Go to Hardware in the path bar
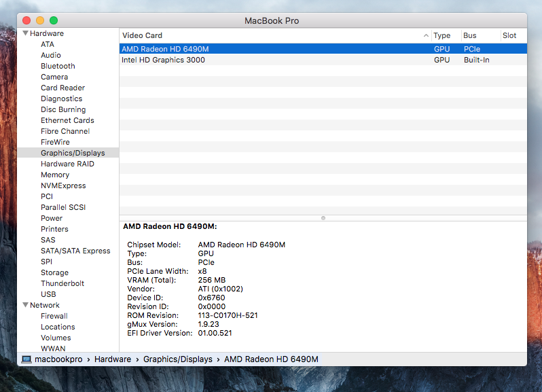542x392 pixels. click(x=113, y=359)
